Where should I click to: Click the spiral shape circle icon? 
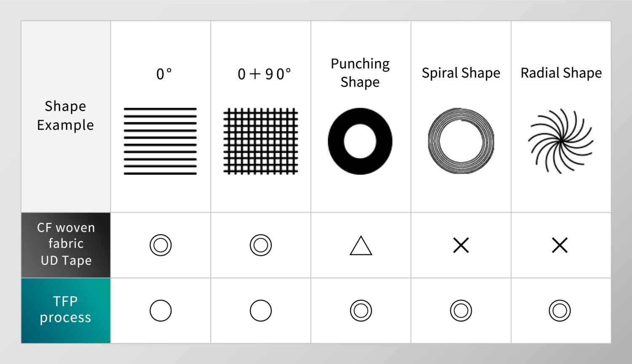coord(461,141)
